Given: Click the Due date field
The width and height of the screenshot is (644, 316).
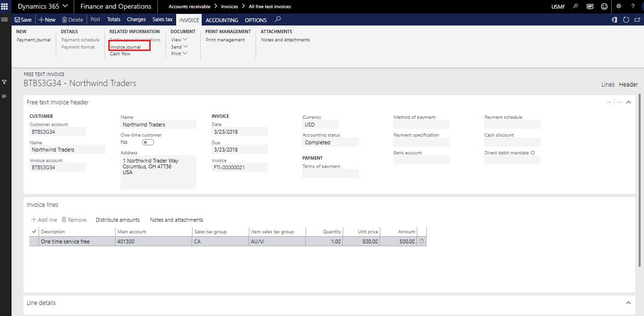Looking at the screenshot, I should click(240, 150).
